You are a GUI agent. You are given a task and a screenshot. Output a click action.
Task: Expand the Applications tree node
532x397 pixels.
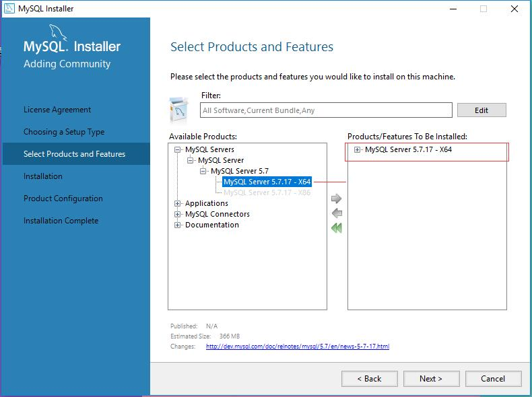click(177, 203)
